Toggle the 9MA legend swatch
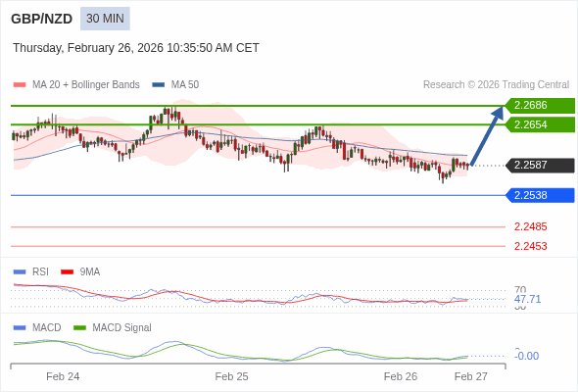The image size is (578, 392). coord(67,272)
